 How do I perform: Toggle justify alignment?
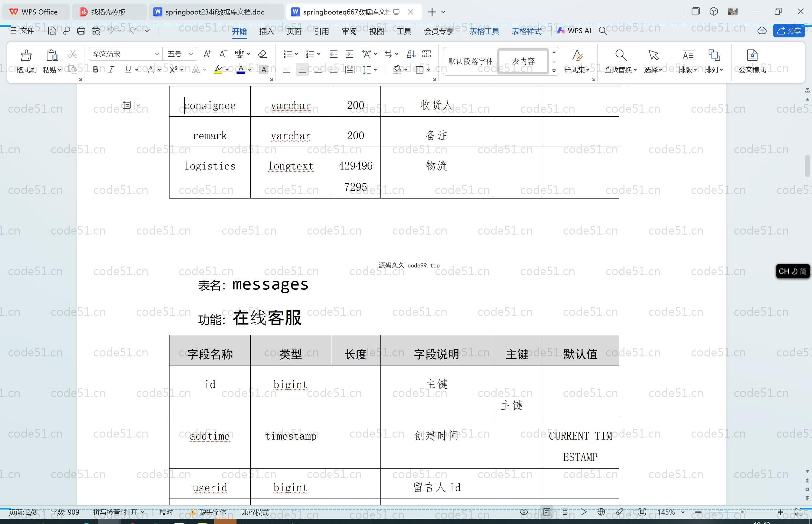point(334,70)
